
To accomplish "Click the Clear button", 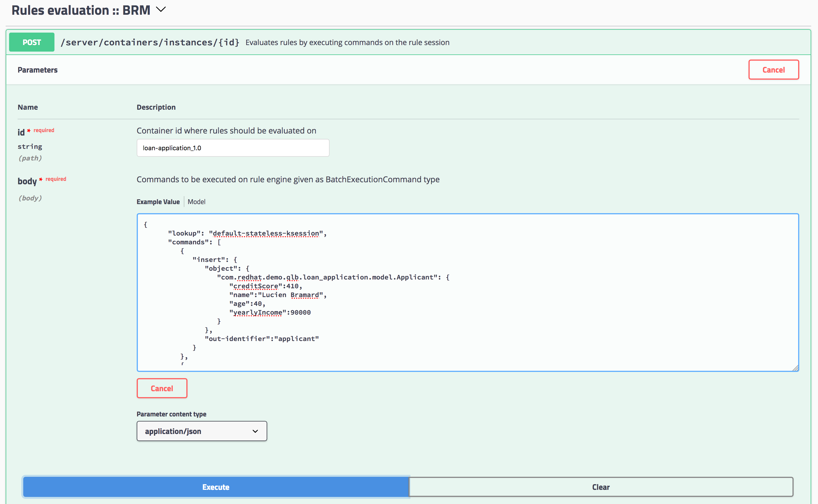I will point(600,487).
